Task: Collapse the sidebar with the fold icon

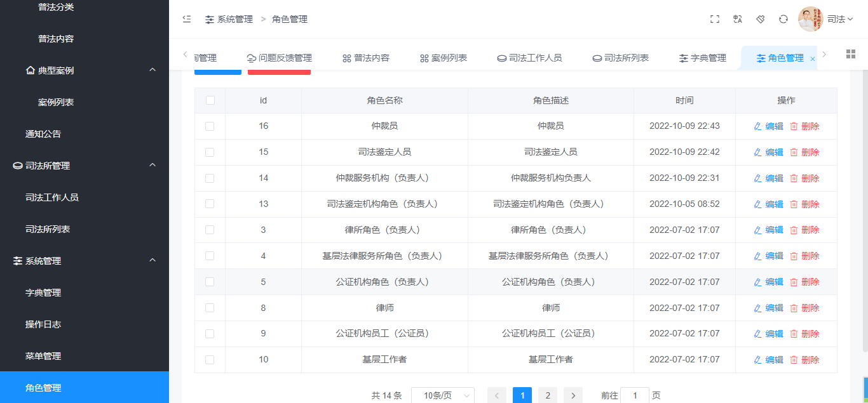Action: [187, 19]
